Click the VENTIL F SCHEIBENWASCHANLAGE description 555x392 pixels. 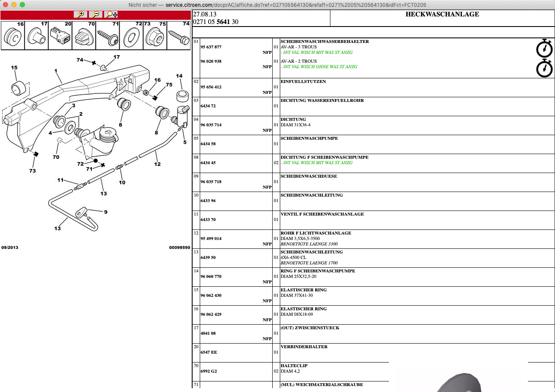pyautogui.click(x=322, y=214)
